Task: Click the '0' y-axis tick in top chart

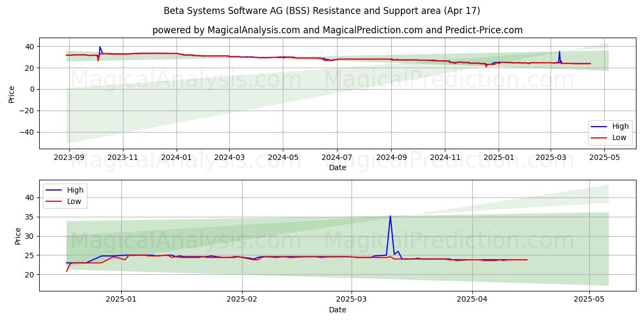Action: tap(32, 89)
